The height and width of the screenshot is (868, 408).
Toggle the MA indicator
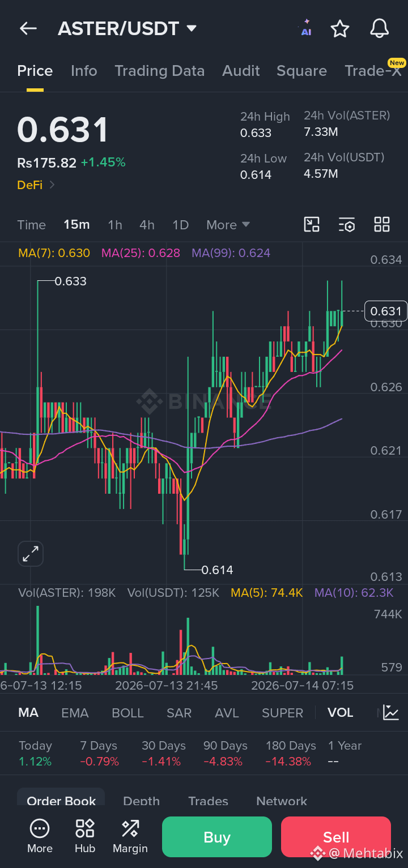(28, 712)
